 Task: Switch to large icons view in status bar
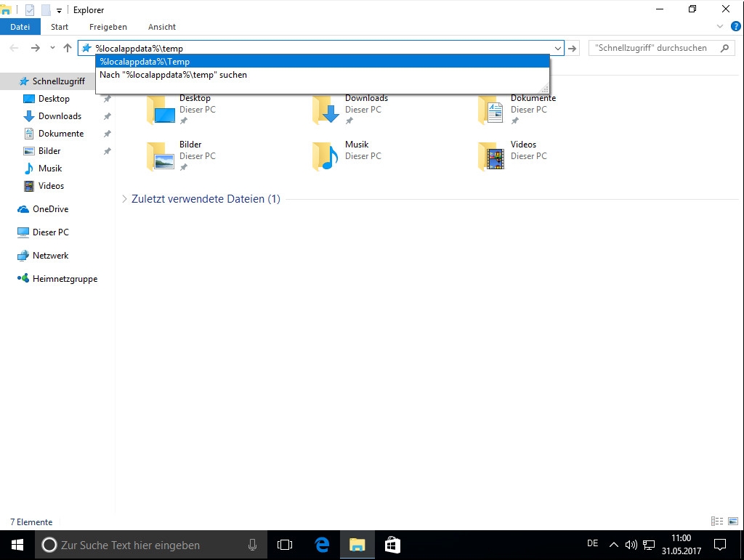coord(733,522)
